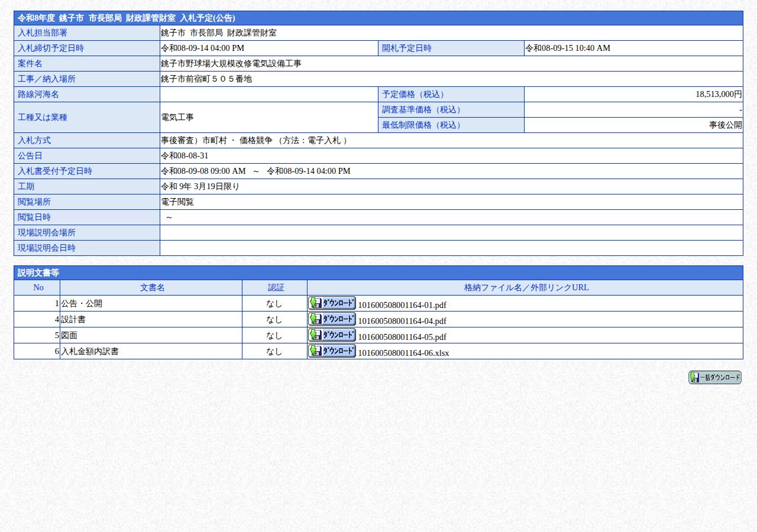Click the 現場説明会日時 label
The width and height of the screenshot is (757, 532).
click(47, 248)
